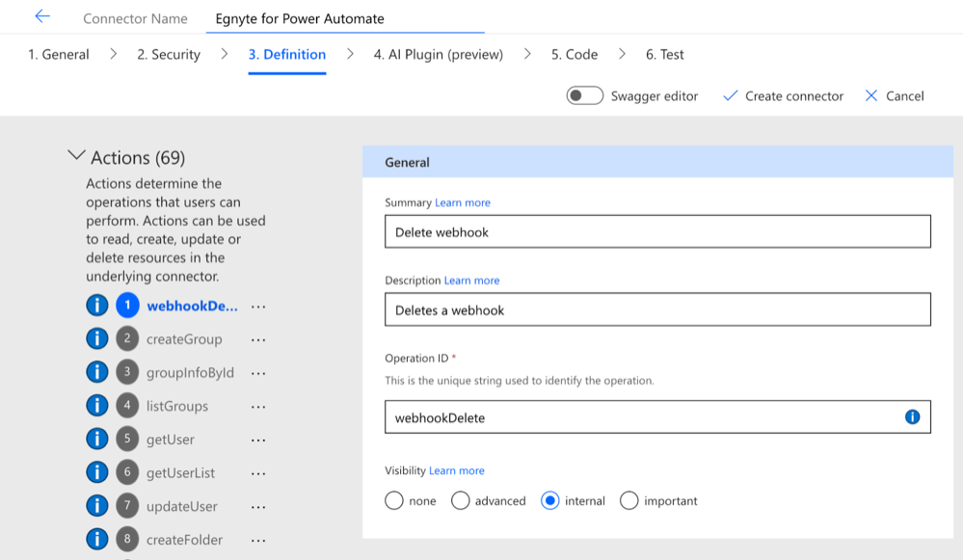Open more options for webhookDelete action
This screenshot has width=963, height=560.
(x=258, y=307)
